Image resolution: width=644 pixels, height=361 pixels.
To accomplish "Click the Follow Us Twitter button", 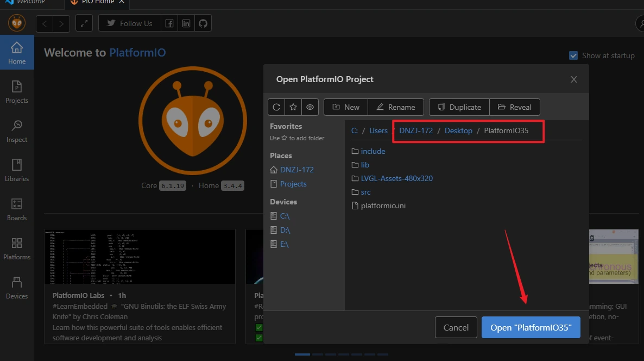I will (x=129, y=23).
